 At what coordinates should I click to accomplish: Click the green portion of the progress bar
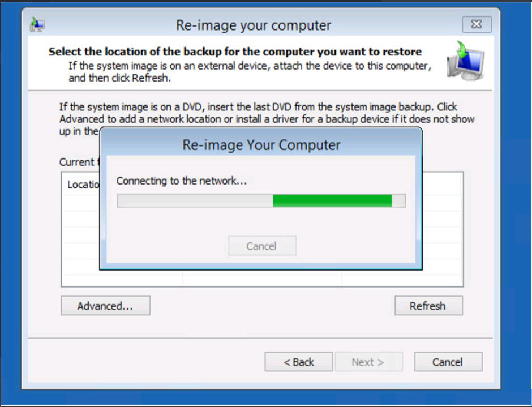[x=333, y=200]
